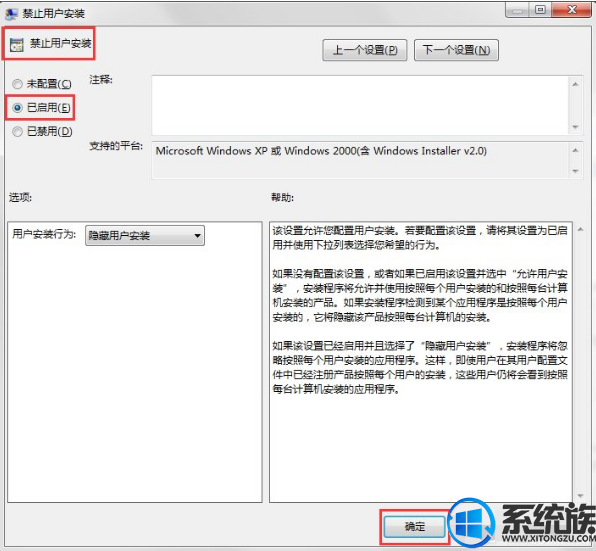Image resolution: width=596 pixels, height=551 pixels.
Task: Open the 用户安装行为 dropdown list
Action: [145, 236]
